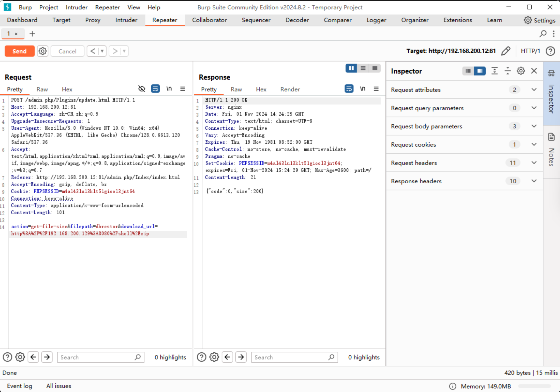This screenshot has width=560, height=392.
Task: Open Repeater tab options kebab menu
Action: point(554,33)
